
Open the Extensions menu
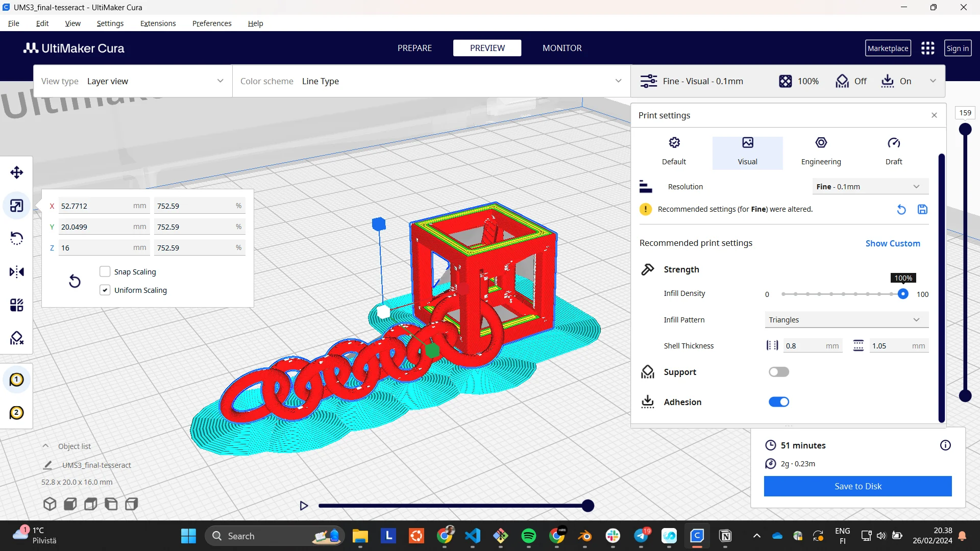coord(158,23)
